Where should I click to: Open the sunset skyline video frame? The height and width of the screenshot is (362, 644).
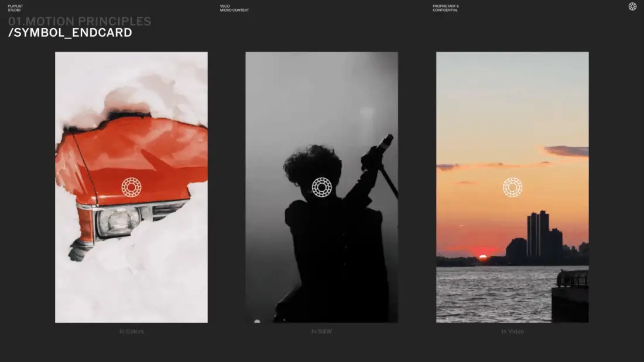pyautogui.click(x=512, y=187)
